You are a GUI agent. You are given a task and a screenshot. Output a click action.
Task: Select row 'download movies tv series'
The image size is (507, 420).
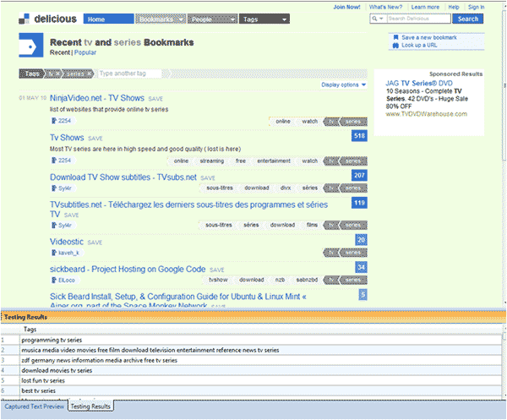pyautogui.click(x=251, y=370)
